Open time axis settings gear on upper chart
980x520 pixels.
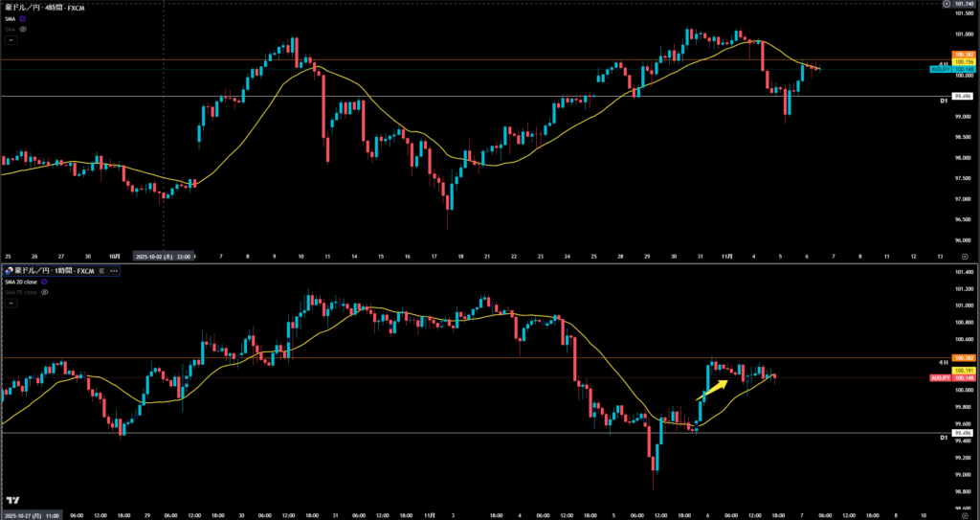coord(965,257)
